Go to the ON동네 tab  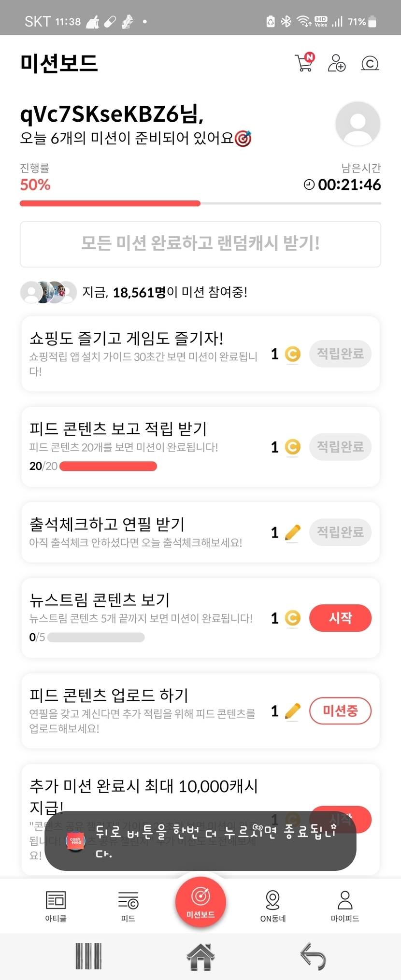(273, 906)
